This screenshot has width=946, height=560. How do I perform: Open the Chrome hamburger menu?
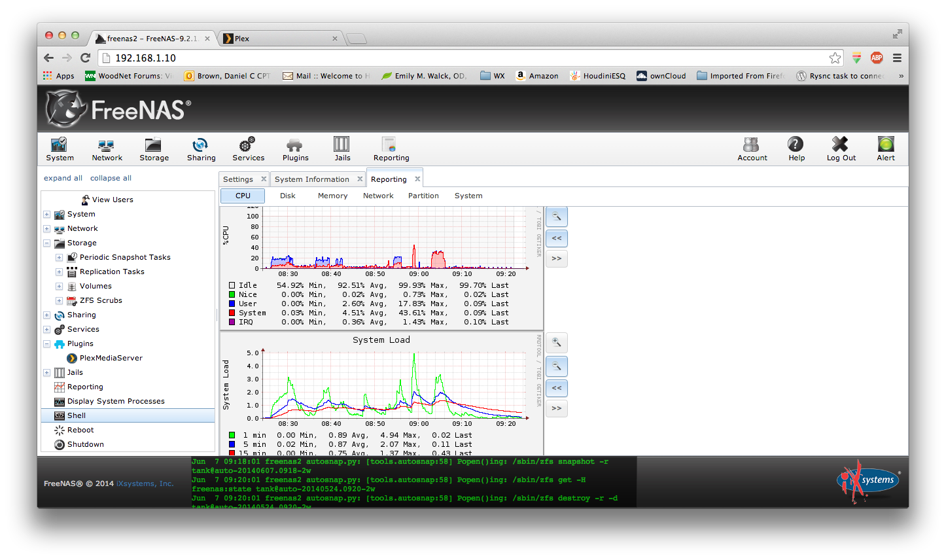pos(897,58)
